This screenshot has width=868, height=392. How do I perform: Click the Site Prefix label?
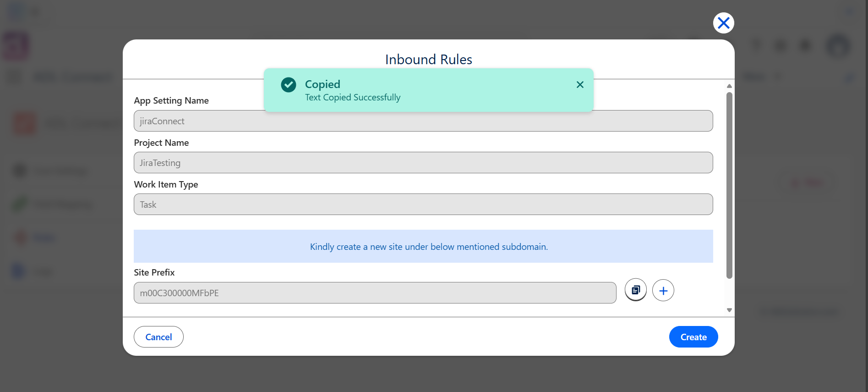[154, 272]
